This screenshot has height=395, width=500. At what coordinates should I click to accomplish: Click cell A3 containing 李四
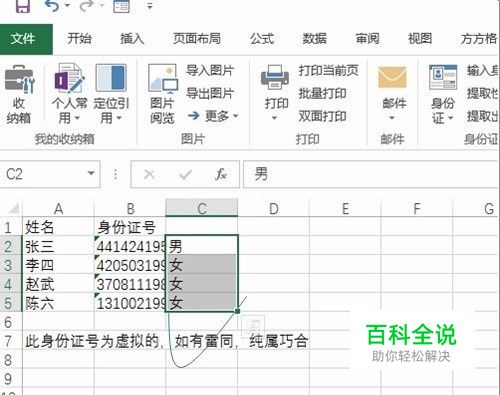[x=58, y=265]
